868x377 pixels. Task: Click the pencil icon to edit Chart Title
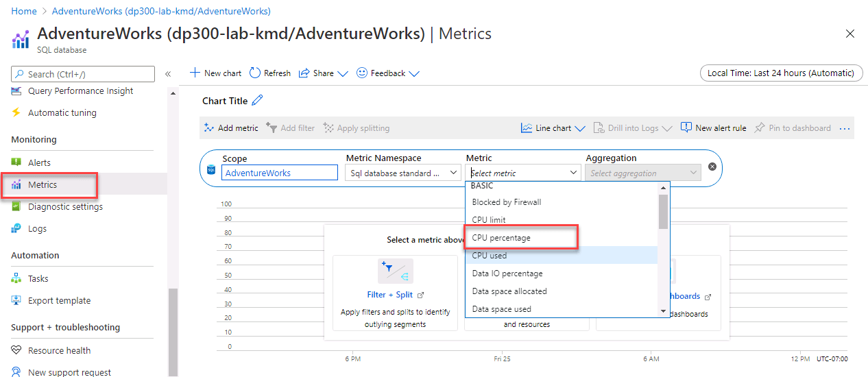(258, 101)
